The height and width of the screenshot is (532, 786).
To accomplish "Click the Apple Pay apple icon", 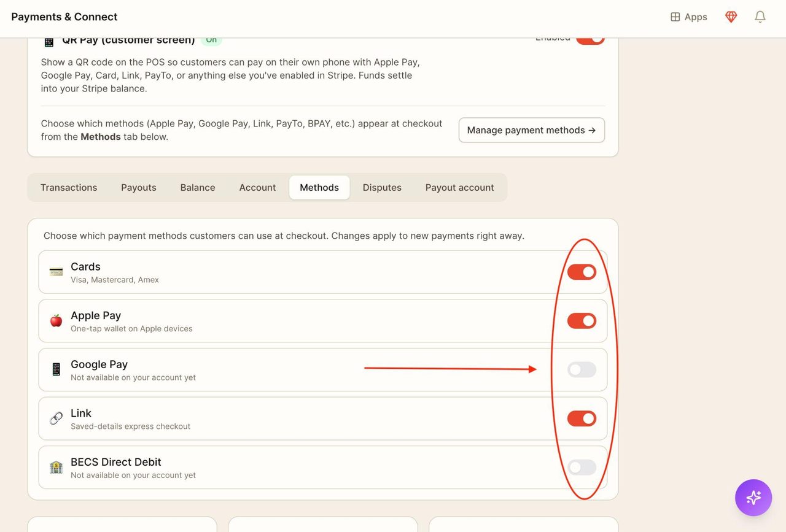I will point(56,321).
